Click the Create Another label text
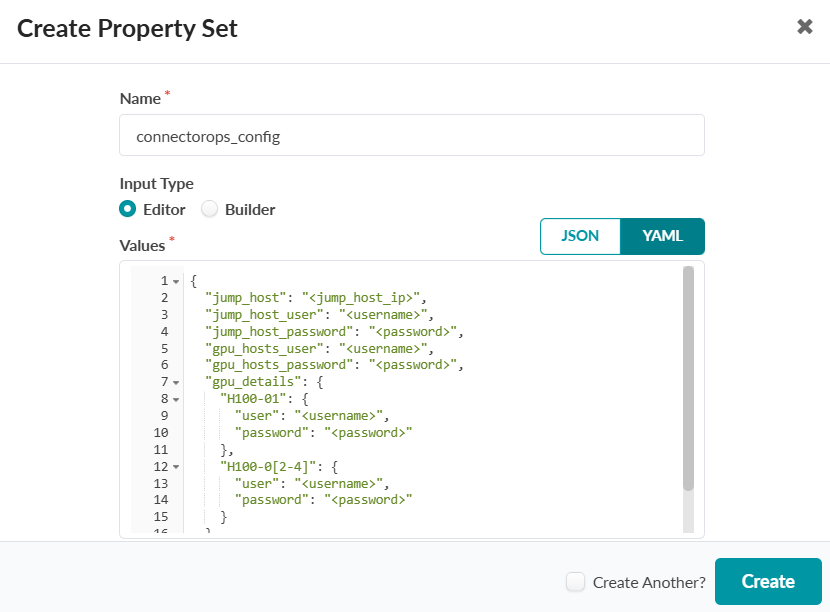Image resolution: width=830 pixels, height=612 pixels. (x=648, y=582)
